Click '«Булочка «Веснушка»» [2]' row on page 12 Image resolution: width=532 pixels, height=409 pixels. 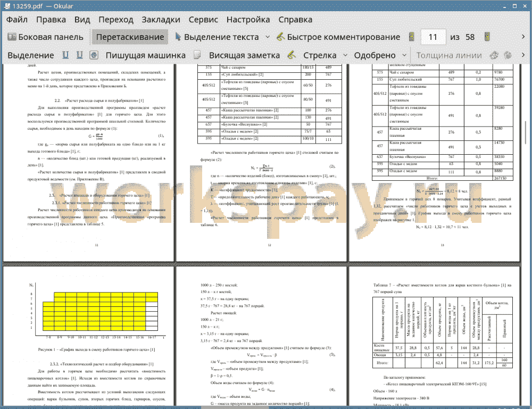click(x=270, y=124)
